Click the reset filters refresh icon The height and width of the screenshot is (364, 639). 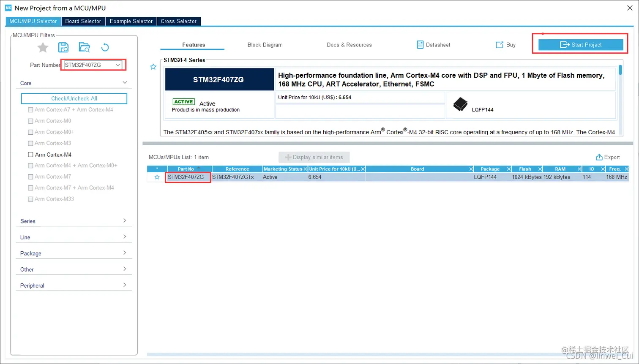(105, 47)
